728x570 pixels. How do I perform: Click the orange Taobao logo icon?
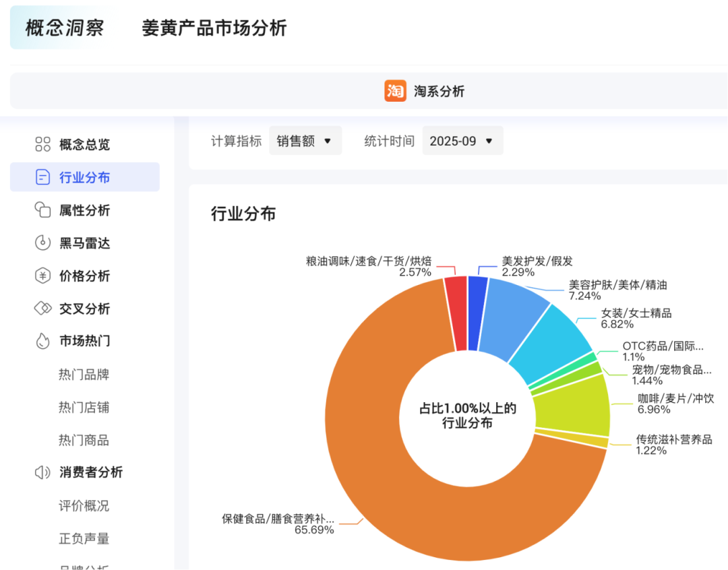(395, 91)
